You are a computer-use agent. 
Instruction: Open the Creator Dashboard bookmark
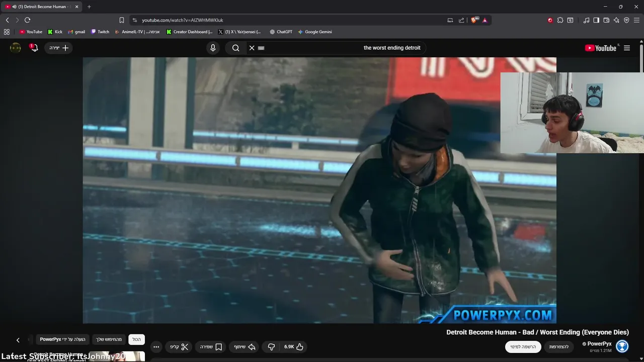coord(190,32)
